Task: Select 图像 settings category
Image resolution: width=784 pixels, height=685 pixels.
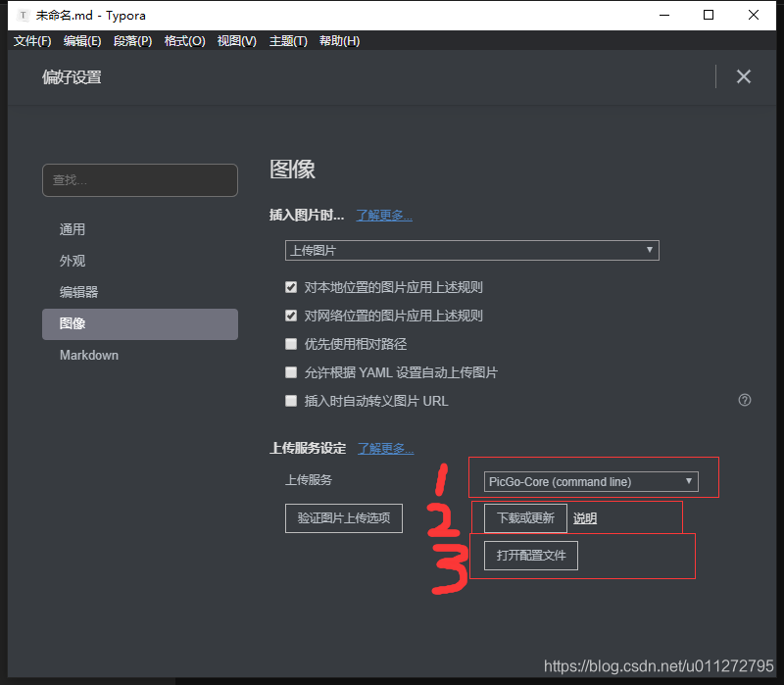Action: click(x=140, y=324)
